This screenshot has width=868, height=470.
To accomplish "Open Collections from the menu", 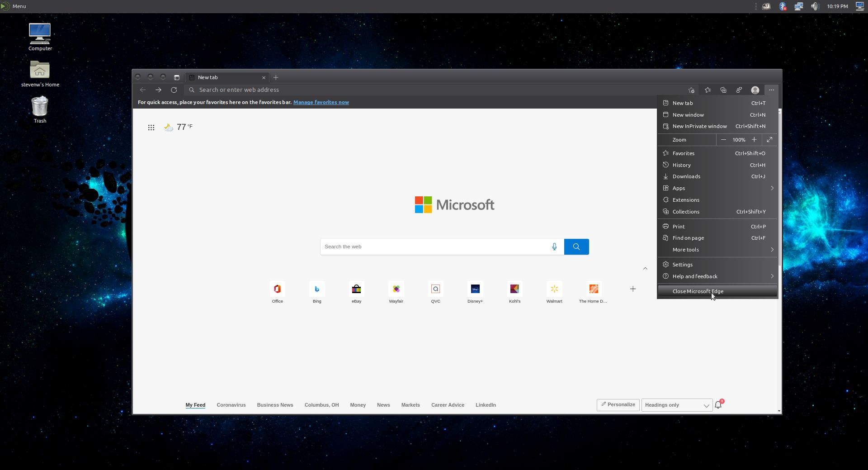I will (x=717, y=212).
